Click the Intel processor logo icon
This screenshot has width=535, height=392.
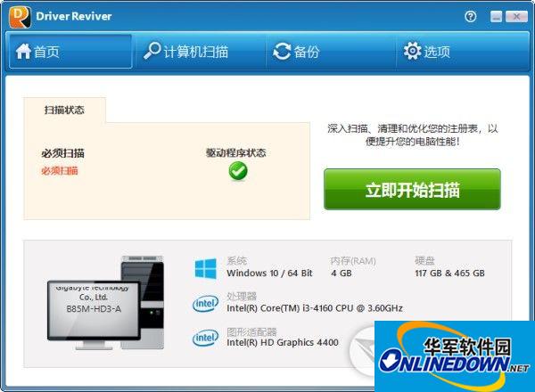pyautogui.click(x=205, y=303)
